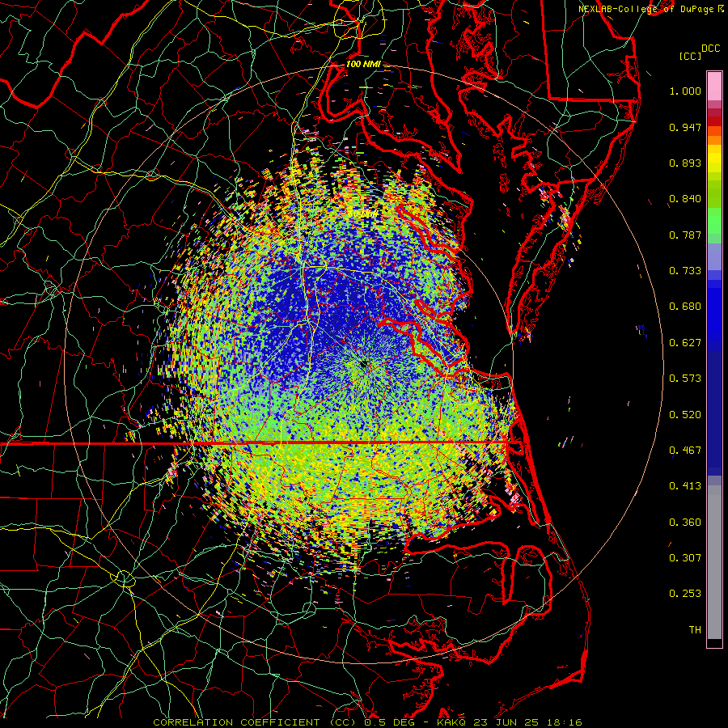Select the 0.520 scale value
The width and height of the screenshot is (728, 728).
point(685,415)
